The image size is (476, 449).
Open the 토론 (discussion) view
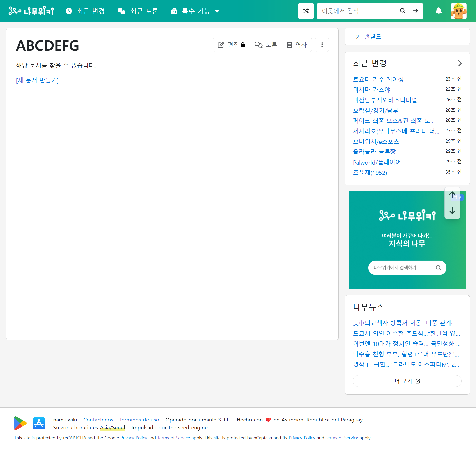pos(266,45)
